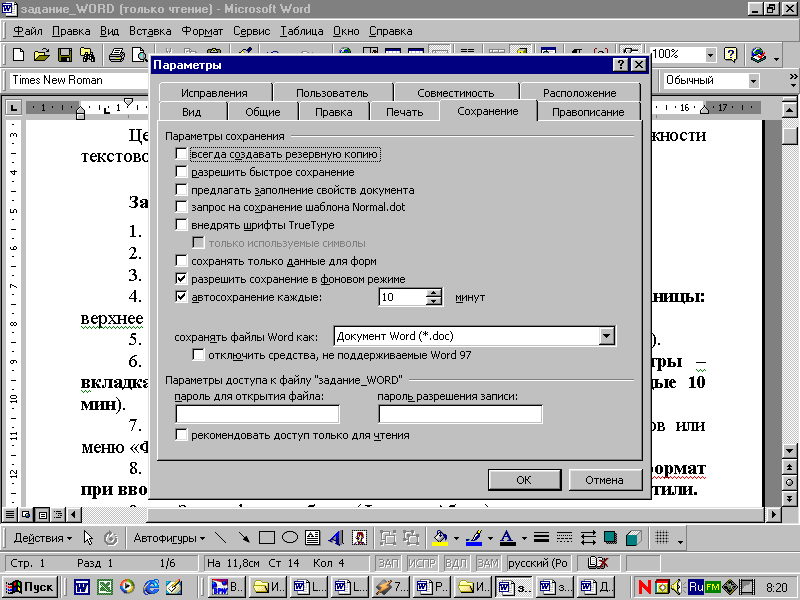Launch Word from the Quick Launch bar
This screenshot has width=800, height=600.
click(x=82, y=587)
